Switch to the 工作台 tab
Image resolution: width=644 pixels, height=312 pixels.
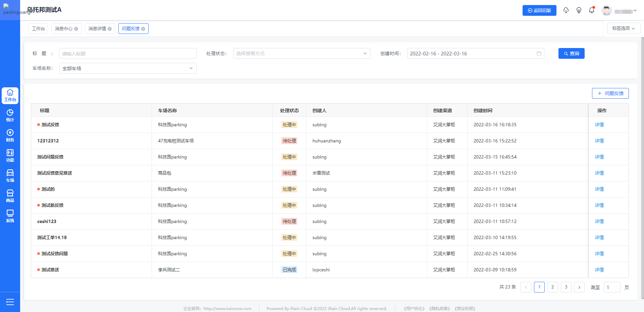click(38, 29)
